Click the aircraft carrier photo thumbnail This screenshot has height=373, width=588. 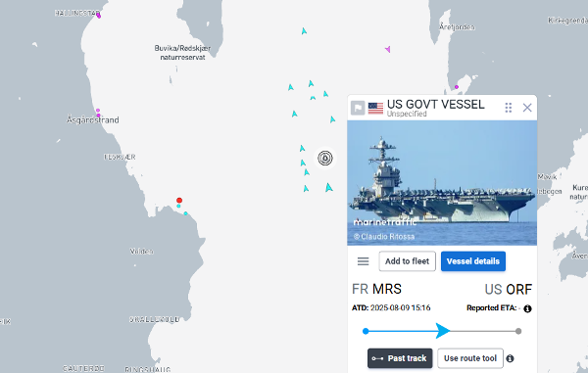(442, 183)
